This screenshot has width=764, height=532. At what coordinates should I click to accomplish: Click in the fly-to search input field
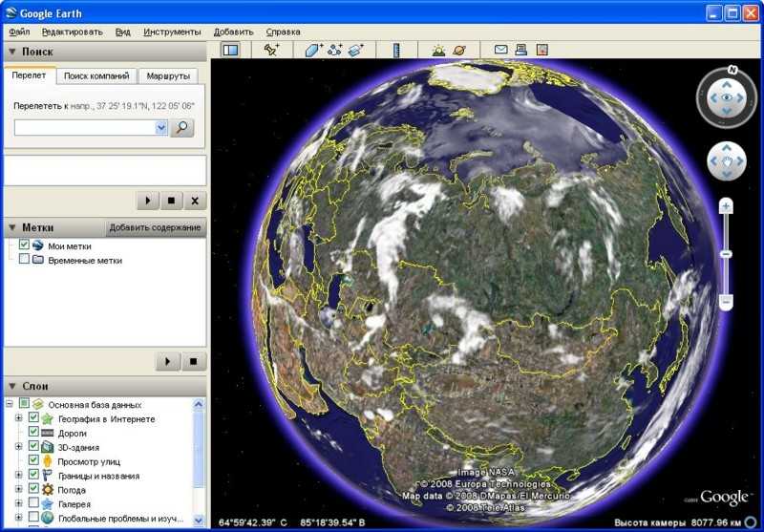(x=85, y=128)
